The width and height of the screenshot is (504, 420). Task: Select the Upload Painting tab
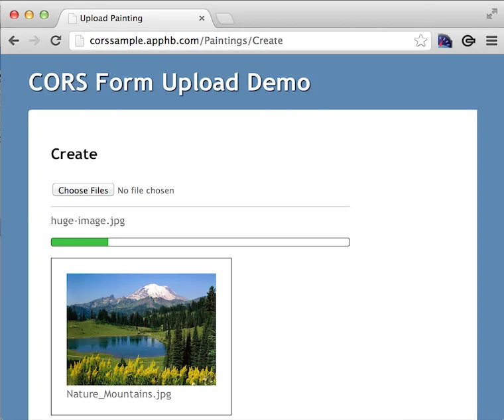pyautogui.click(x=135, y=19)
